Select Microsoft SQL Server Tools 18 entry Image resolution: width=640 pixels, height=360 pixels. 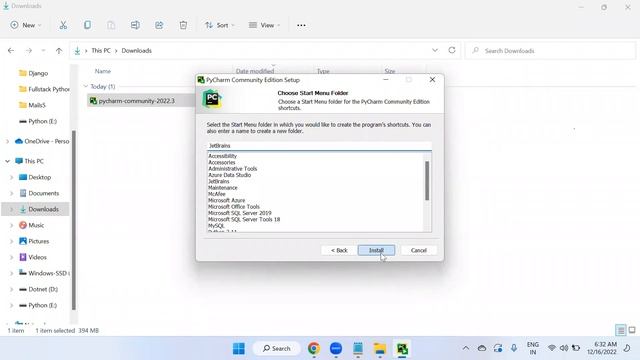click(244, 219)
